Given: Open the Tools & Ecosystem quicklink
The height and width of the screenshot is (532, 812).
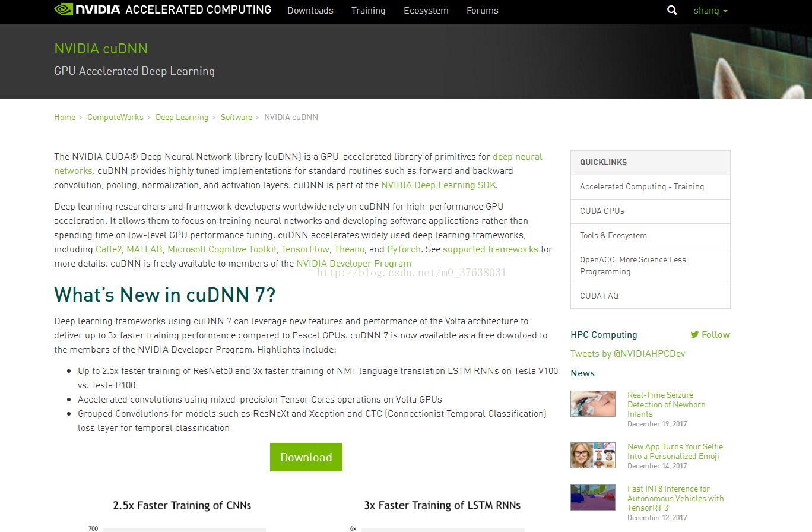Looking at the screenshot, I should click(651, 235).
